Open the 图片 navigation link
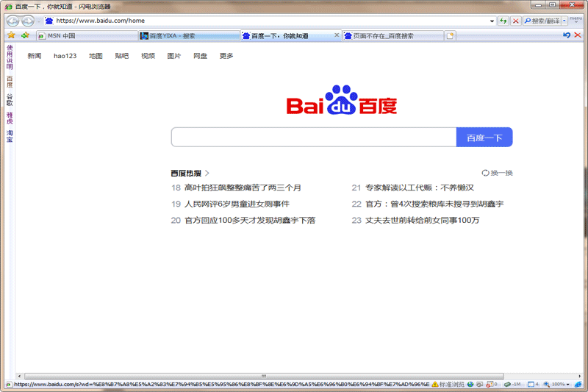Viewport: 588px width, 392px height. pyautogui.click(x=174, y=56)
